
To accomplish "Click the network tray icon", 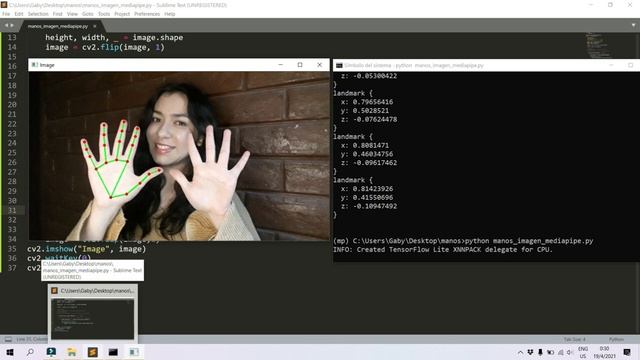I will point(561,352).
